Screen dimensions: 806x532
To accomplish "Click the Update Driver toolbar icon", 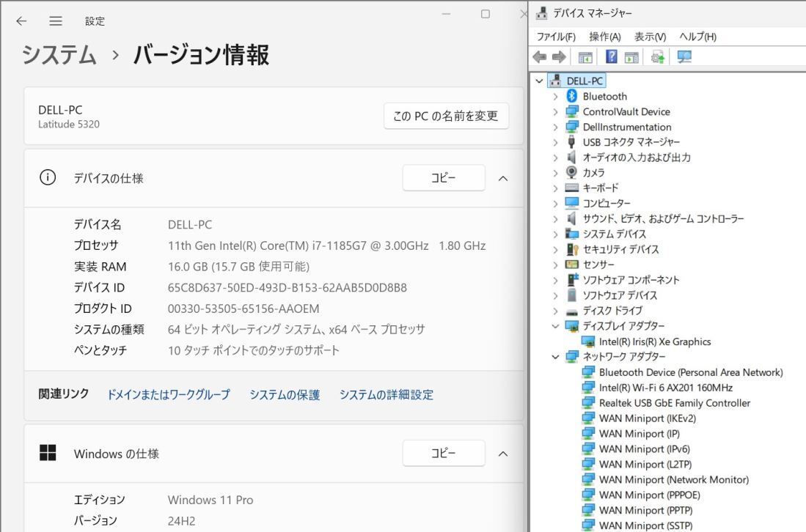I will tap(656, 56).
